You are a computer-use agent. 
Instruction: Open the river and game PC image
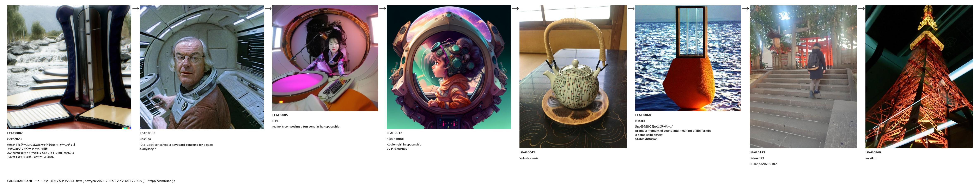[69, 67]
